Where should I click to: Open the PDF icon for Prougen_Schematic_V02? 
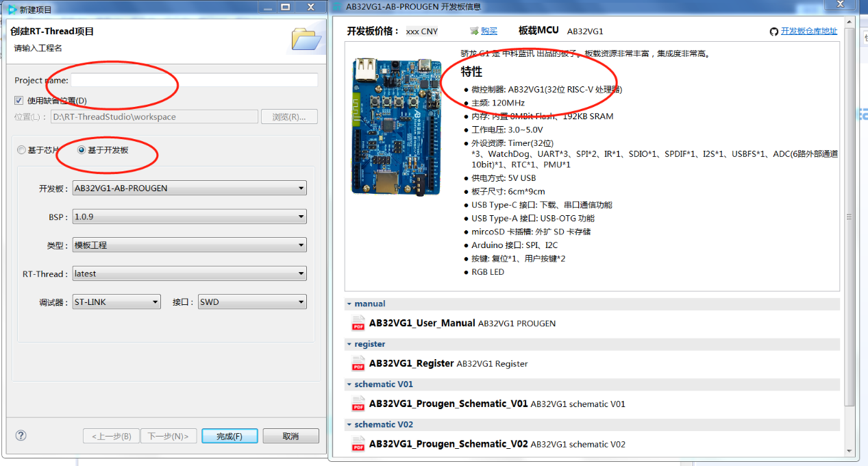click(358, 444)
